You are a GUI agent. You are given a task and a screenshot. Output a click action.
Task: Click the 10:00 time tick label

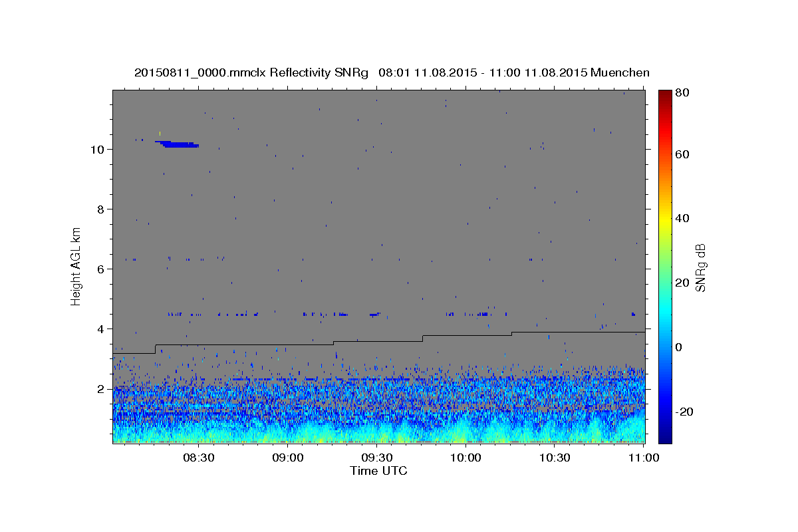coord(466,458)
